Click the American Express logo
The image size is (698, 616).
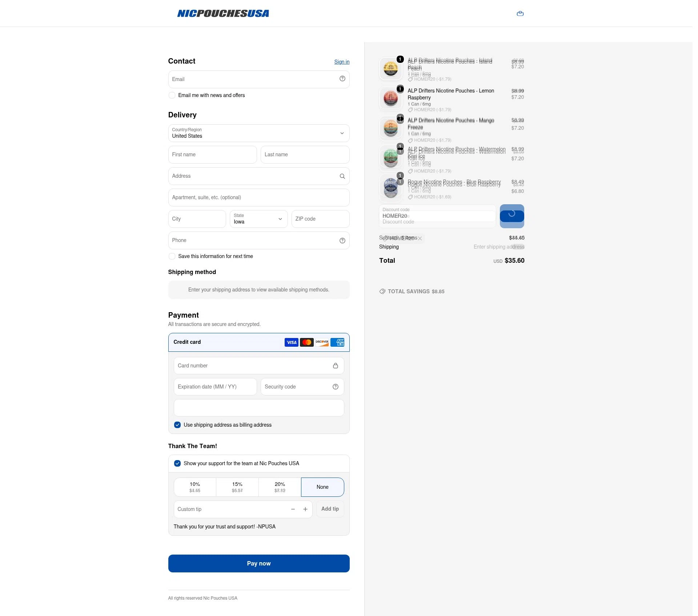point(337,342)
